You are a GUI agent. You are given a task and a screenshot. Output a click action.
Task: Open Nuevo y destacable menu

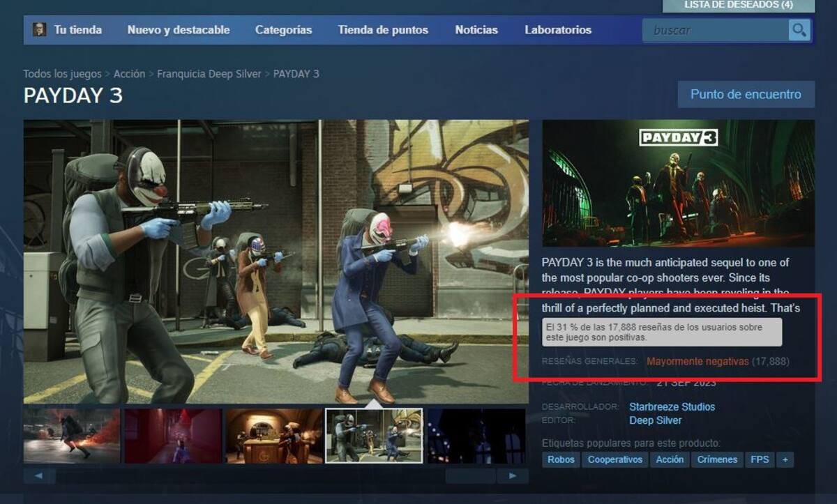coord(179,30)
